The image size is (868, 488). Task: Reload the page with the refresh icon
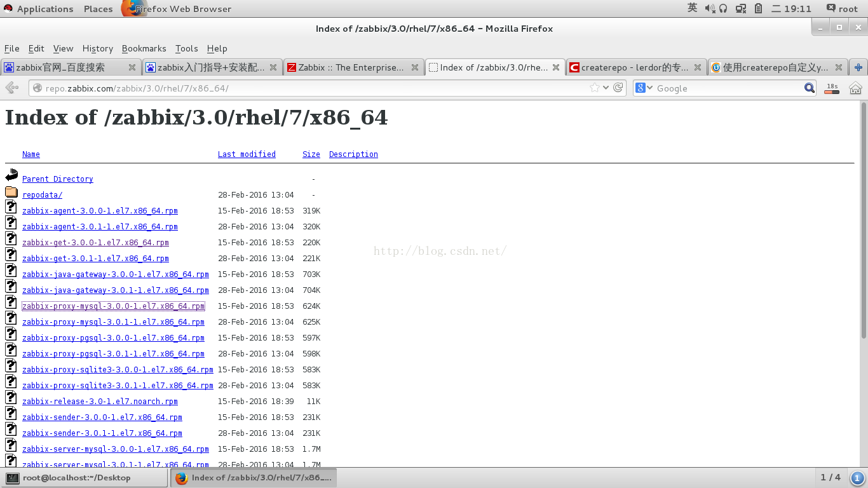coord(618,88)
